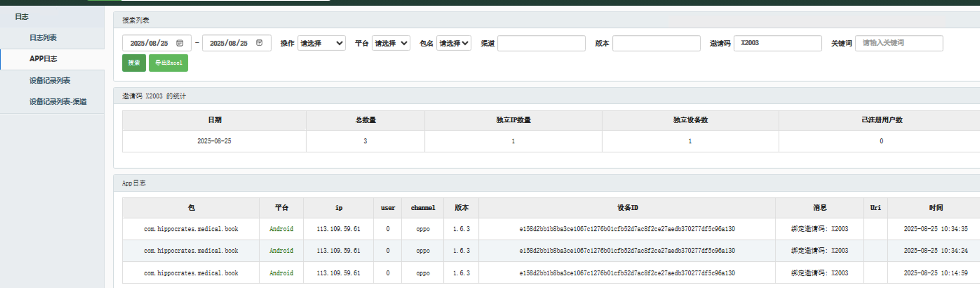Open the end date calendar picker icon
980x288 pixels.
[x=259, y=42]
